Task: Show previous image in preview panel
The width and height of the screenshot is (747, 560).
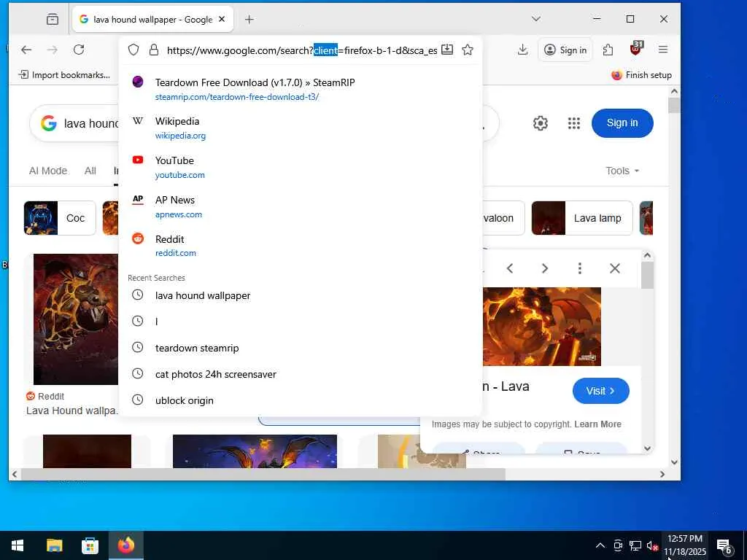Action: [x=510, y=268]
